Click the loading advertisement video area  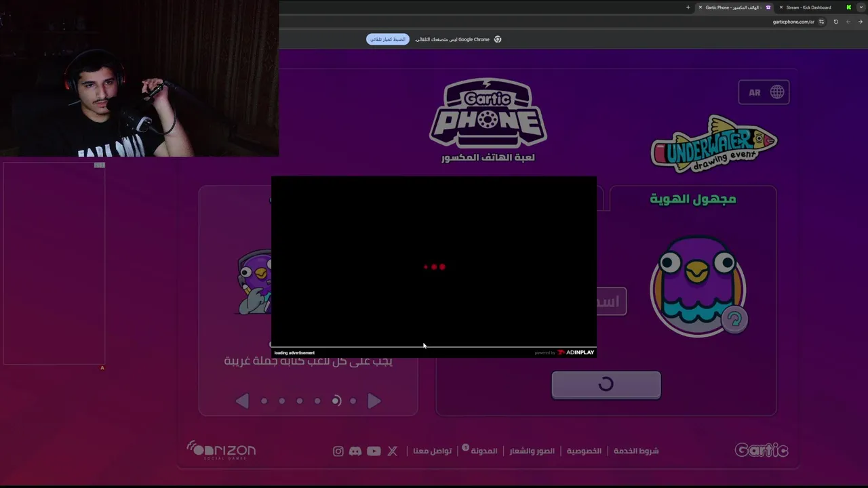point(434,262)
